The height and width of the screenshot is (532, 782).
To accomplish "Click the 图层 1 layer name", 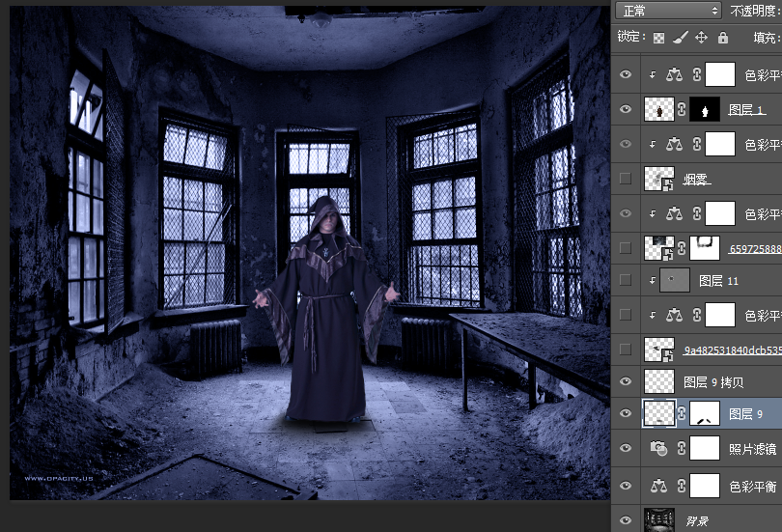I will pos(745,111).
